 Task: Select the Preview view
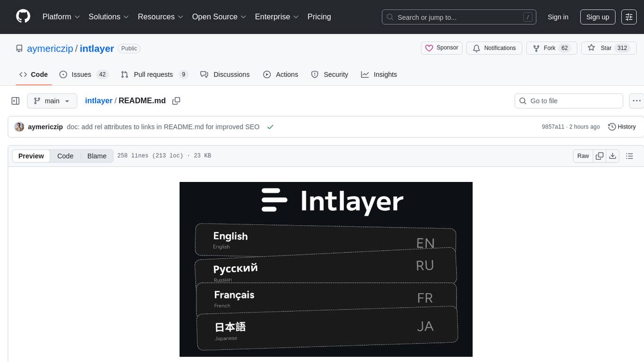pyautogui.click(x=31, y=156)
